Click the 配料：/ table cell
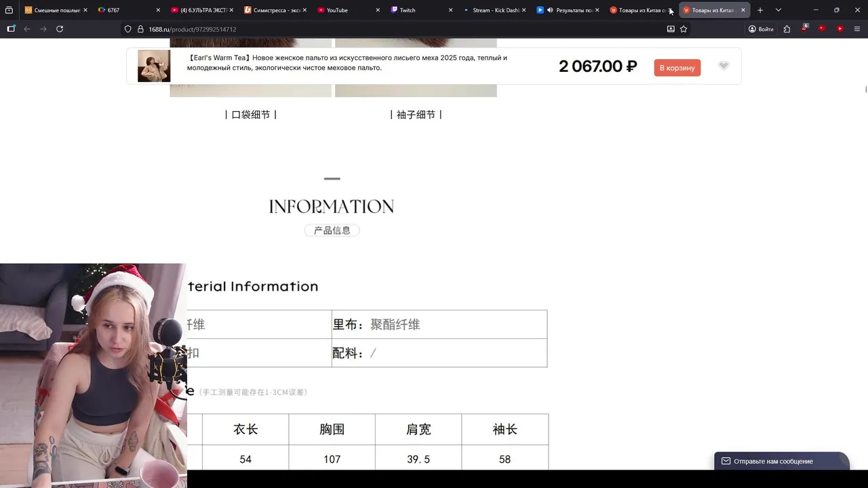 [x=439, y=353]
